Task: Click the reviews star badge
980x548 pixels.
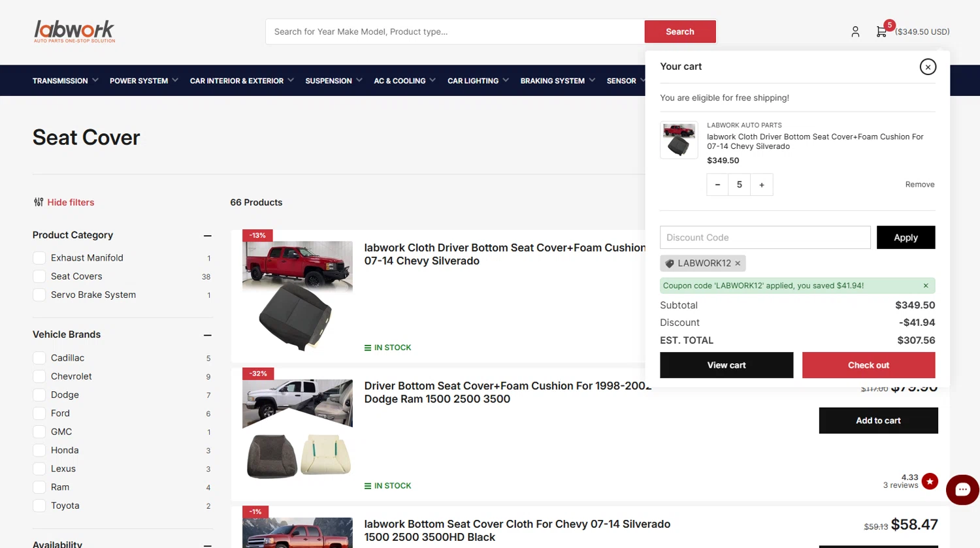Action: pyautogui.click(x=930, y=481)
